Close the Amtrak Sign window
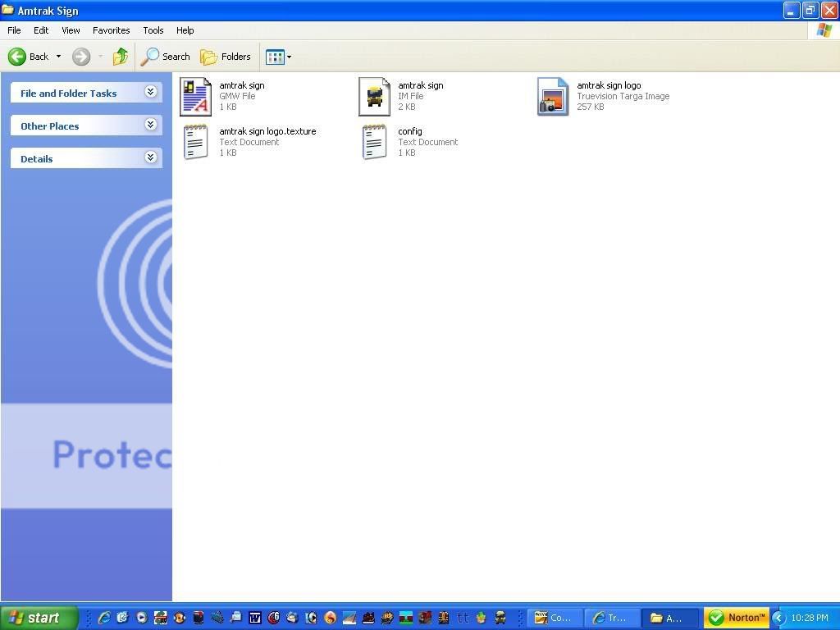 click(829, 10)
